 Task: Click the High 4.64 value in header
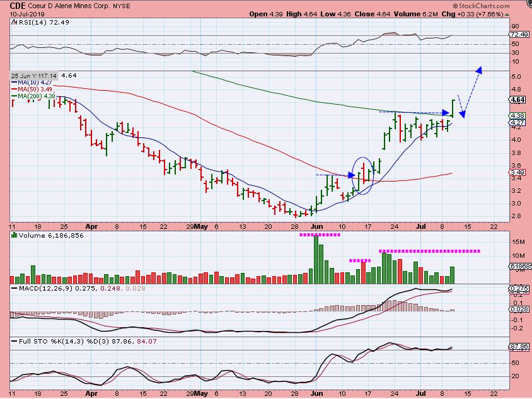click(302, 14)
